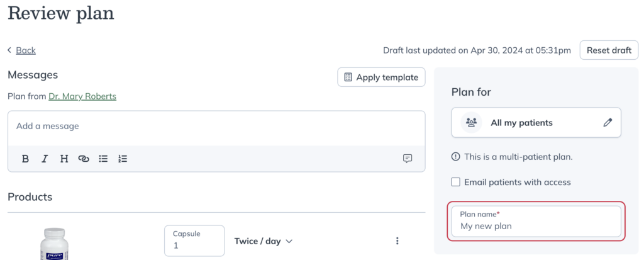Open product options three-dot menu
Screen dimensions: 644x260
(397, 241)
